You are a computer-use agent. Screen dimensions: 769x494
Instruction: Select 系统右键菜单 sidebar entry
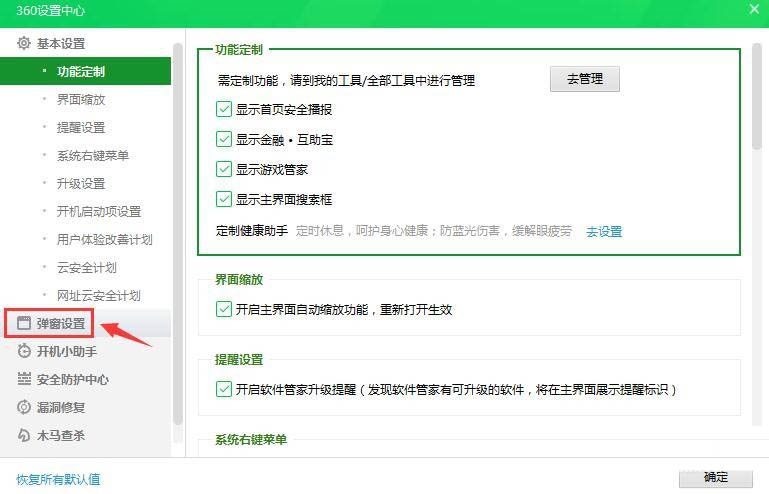pyautogui.click(x=93, y=156)
